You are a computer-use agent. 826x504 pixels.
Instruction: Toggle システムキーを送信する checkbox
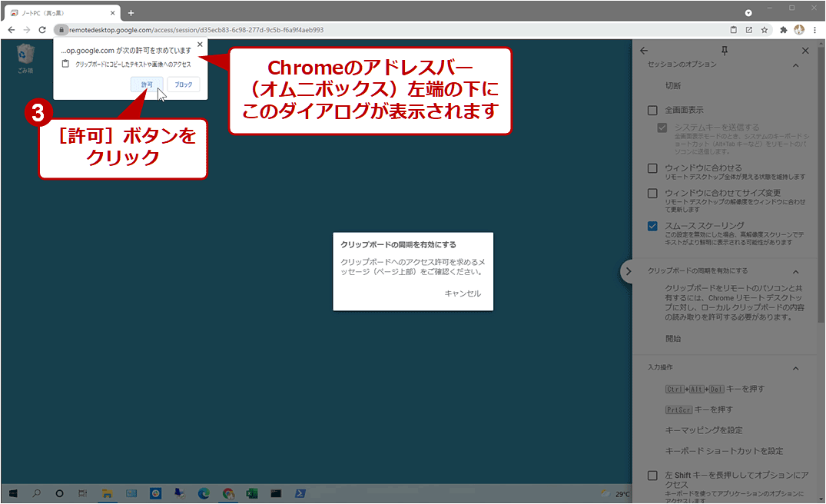coord(662,128)
